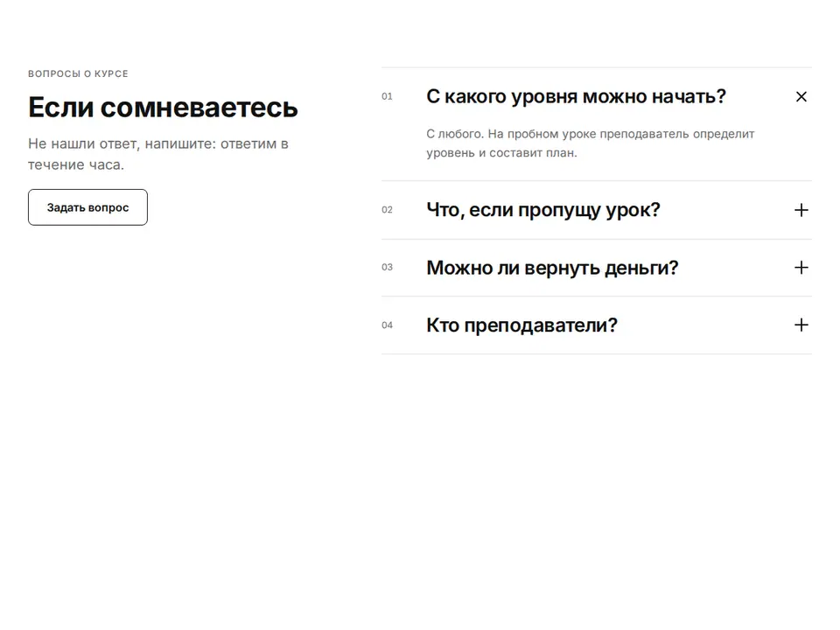
Task: Expand the 'Кто преподаватели?' question title
Action: [521, 325]
